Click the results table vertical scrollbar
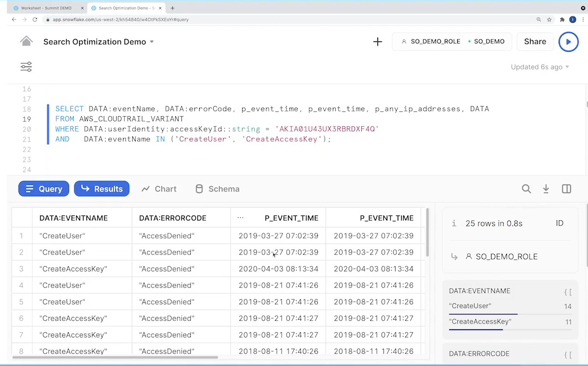 [427, 233]
